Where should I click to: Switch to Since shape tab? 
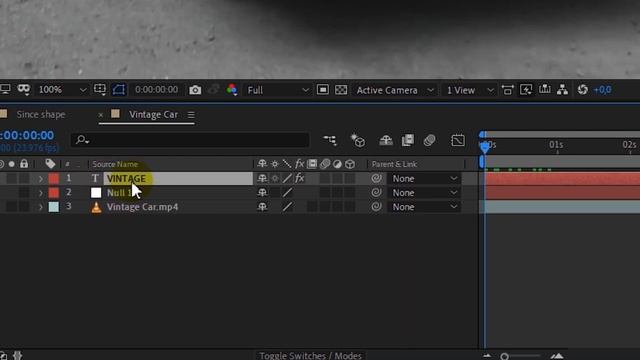41,115
